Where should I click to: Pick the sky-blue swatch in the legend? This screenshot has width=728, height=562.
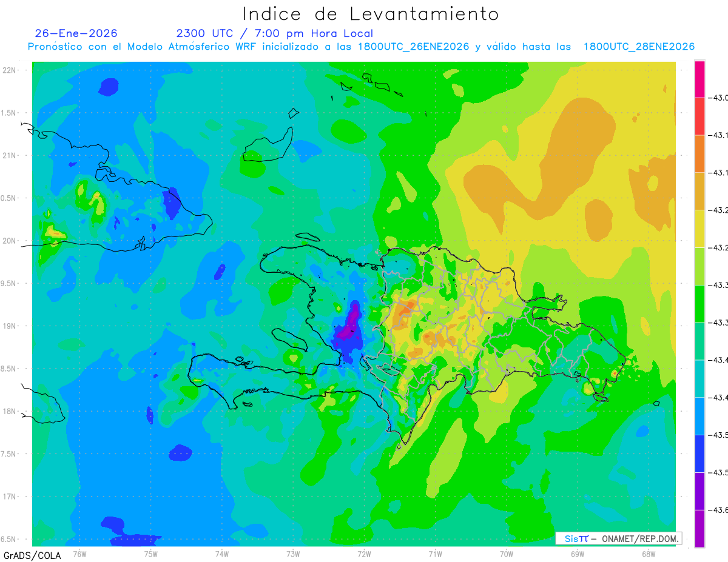699,416
